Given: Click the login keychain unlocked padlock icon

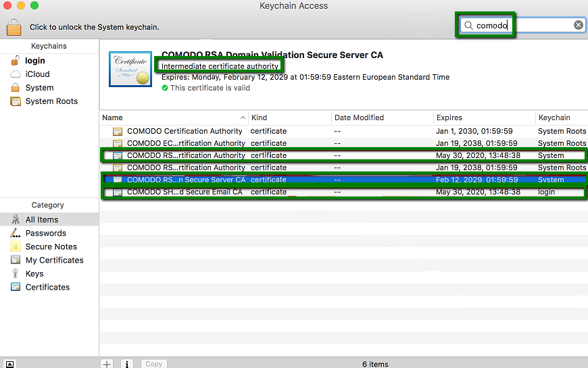Looking at the screenshot, I should (16, 60).
